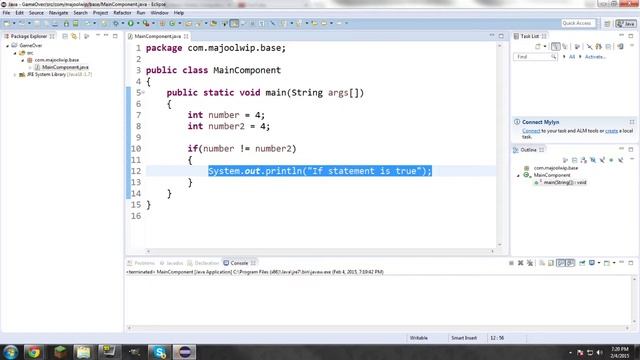This screenshot has height=360, width=640.
Task: Open the Open Console dropdown arrow
Action: point(614,263)
